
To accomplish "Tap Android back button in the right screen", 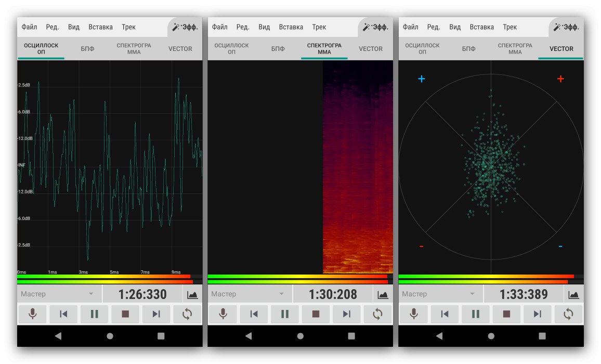I will pyautogui.click(x=439, y=336).
